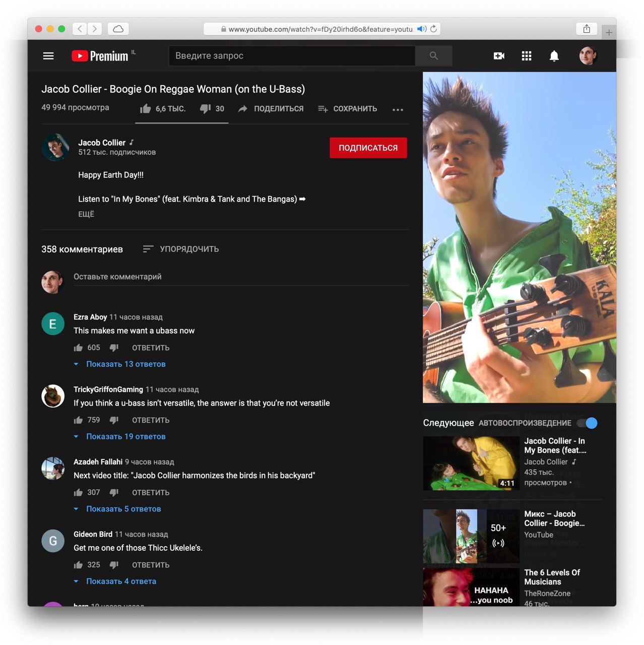
Task: Click the 49 994 просмотра view count
Action: (75, 107)
